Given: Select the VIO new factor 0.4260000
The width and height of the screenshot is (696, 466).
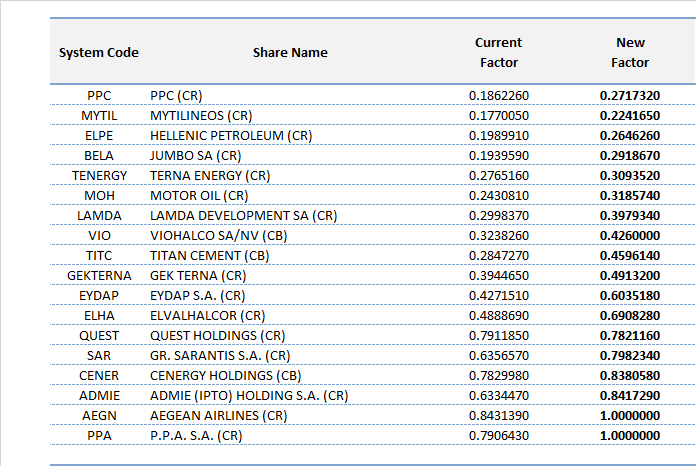Looking at the screenshot, I should point(629,236).
